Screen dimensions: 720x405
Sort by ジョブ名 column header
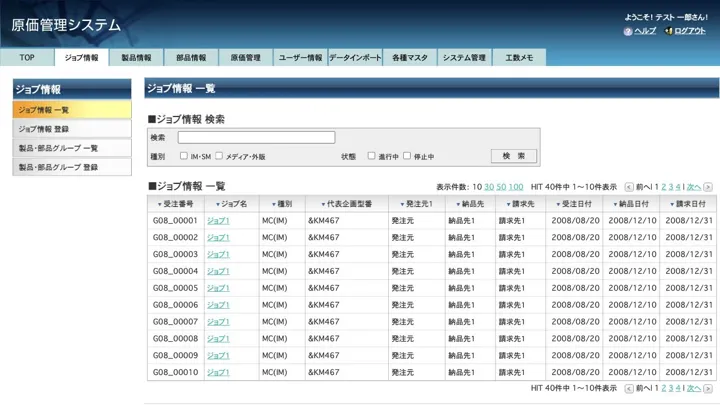point(231,204)
